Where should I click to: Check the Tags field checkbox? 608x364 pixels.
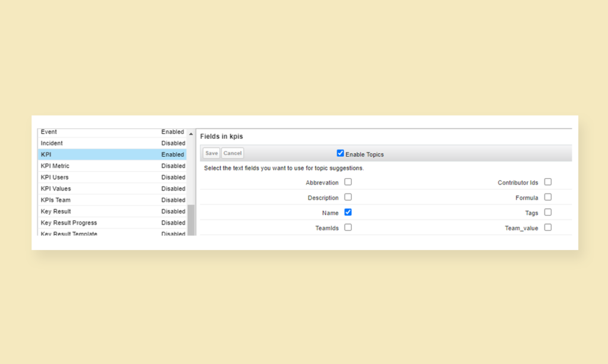point(547,212)
